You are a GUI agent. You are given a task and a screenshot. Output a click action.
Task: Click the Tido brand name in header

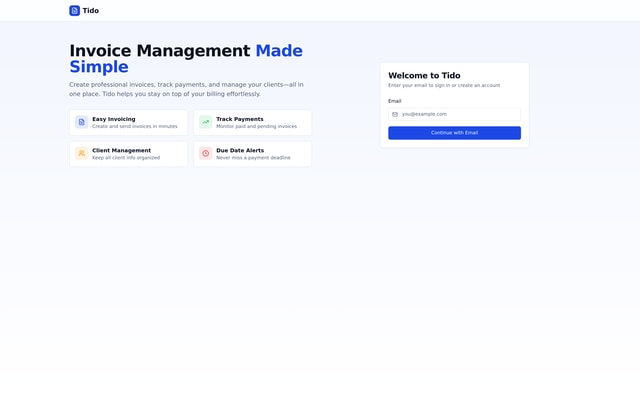point(91,11)
